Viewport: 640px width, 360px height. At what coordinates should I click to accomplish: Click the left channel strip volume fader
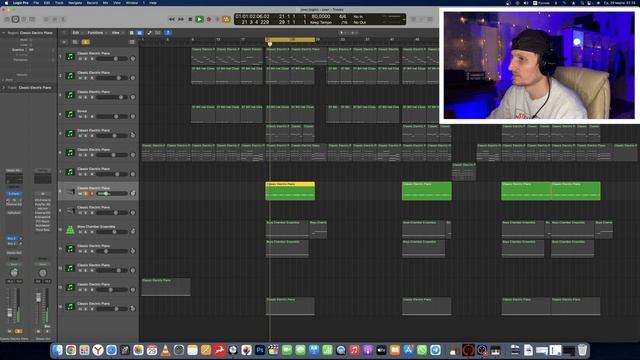tap(10, 313)
